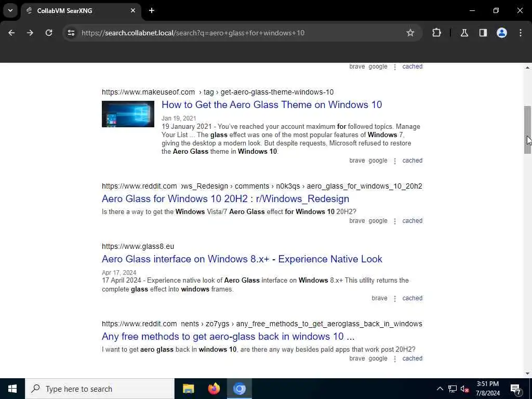Click brave engine label under glass8.eu result
The height and width of the screenshot is (399, 532).
379,298
